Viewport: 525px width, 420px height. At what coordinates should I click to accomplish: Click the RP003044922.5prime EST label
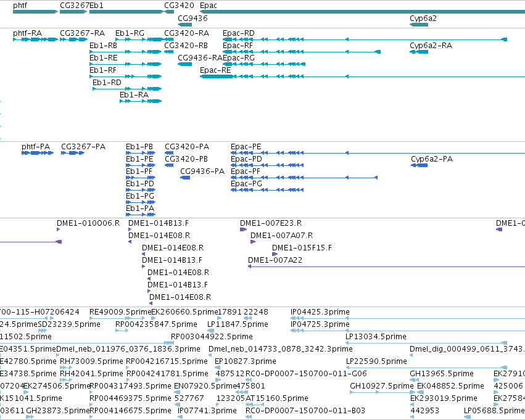coord(212,337)
